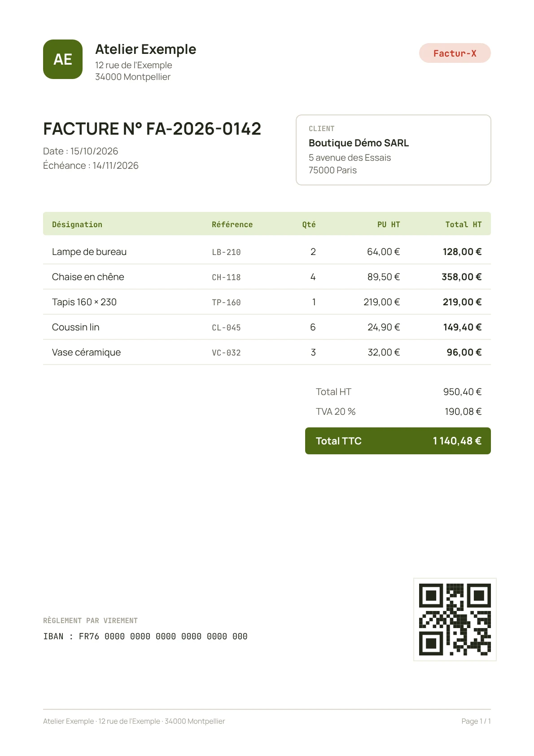Click reference code CH-118
This screenshot has height=756, width=534.
(226, 277)
